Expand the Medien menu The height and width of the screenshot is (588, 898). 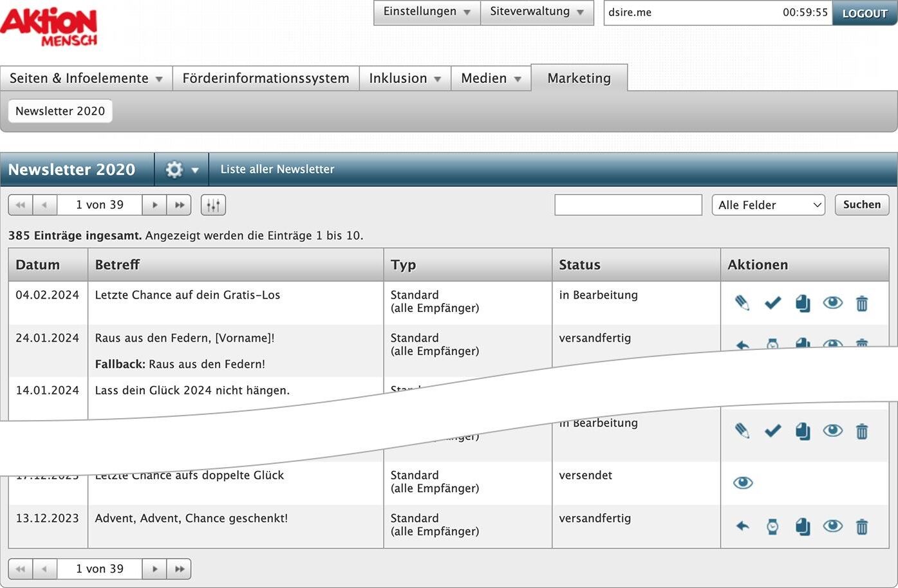pos(491,78)
